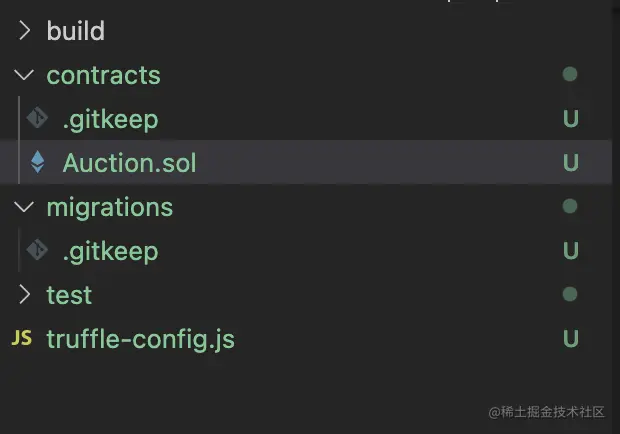The height and width of the screenshot is (434, 620).
Task: Open truffle-config.js in the editor
Action: click(x=140, y=339)
